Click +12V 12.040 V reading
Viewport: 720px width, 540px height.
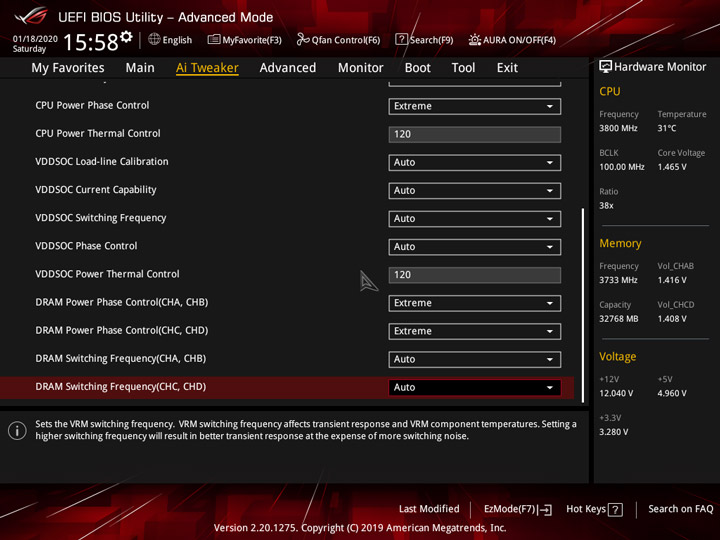pyautogui.click(x=616, y=393)
